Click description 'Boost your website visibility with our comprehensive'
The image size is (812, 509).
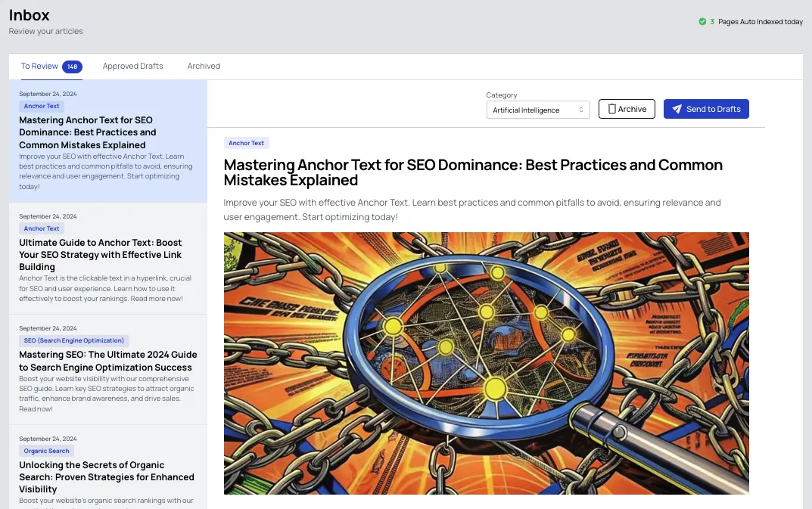pyautogui.click(x=107, y=393)
